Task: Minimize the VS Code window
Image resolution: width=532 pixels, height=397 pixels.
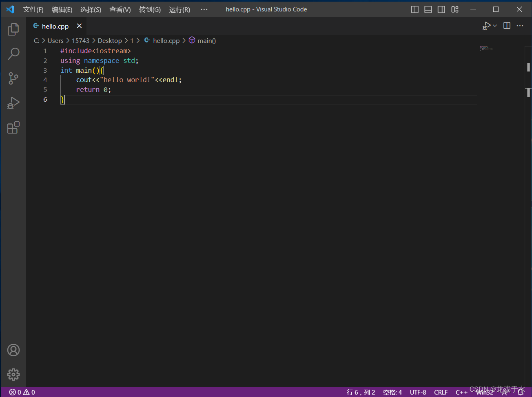Action: pyautogui.click(x=473, y=9)
